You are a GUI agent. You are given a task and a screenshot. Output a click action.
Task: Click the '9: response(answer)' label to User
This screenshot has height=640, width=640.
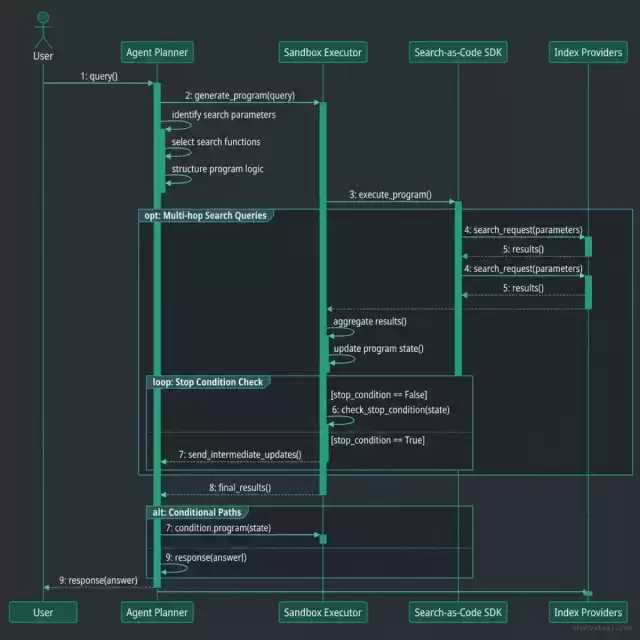click(98, 580)
